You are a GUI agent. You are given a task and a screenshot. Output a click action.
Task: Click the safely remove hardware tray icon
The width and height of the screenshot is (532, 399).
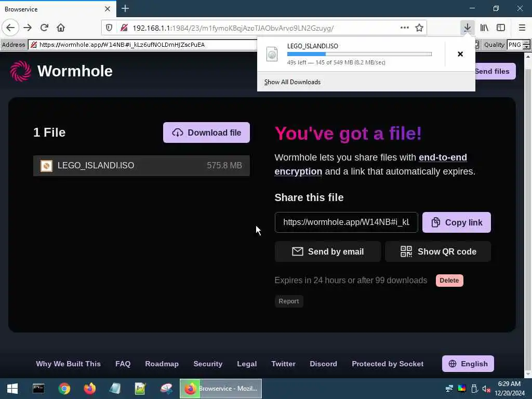474,389
